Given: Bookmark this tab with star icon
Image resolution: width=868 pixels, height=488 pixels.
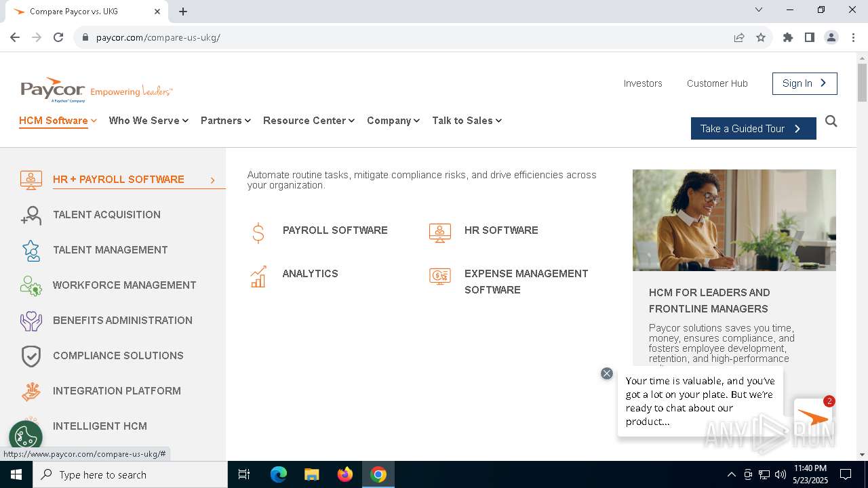Looking at the screenshot, I should point(761,37).
